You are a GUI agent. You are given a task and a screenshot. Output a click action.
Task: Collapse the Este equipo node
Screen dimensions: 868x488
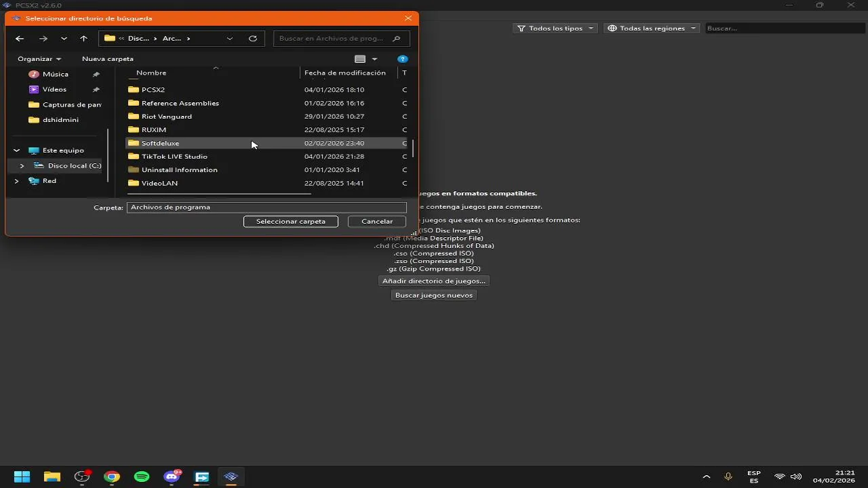[16, 150]
